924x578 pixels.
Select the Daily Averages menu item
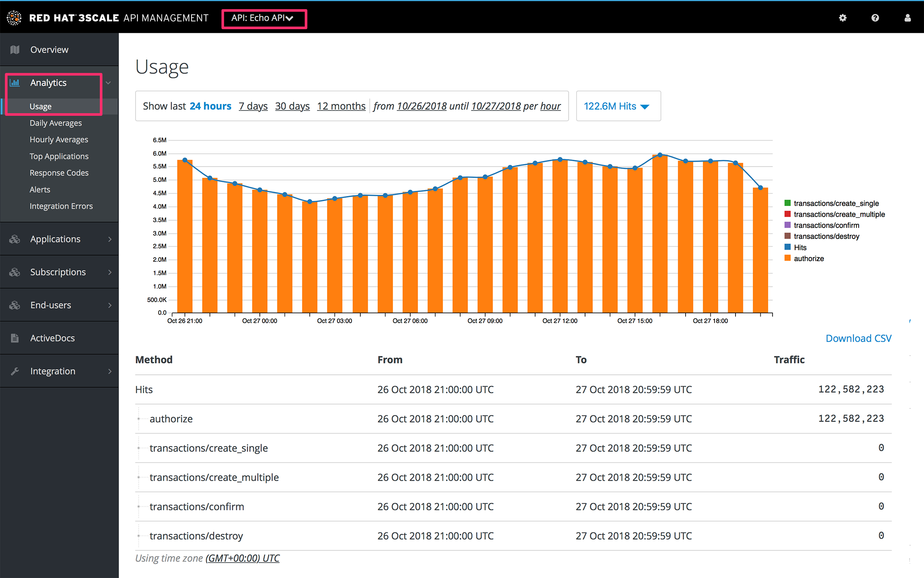55,122
